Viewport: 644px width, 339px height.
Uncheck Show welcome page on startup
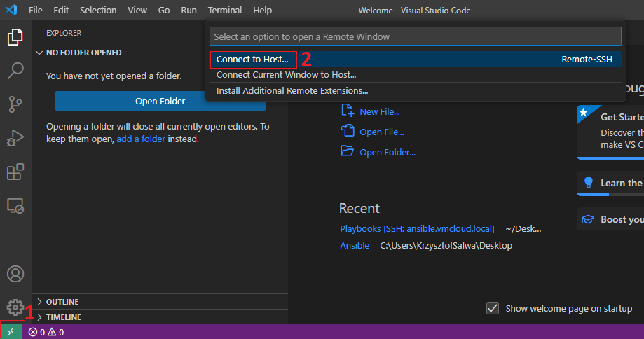(493, 308)
